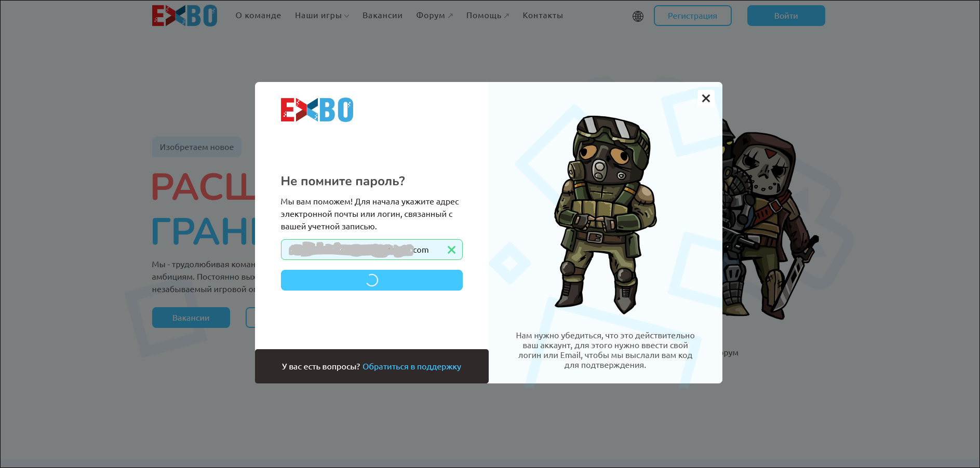Click the loading submit button
This screenshot has height=468, width=980.
click(x=371, y=280)
